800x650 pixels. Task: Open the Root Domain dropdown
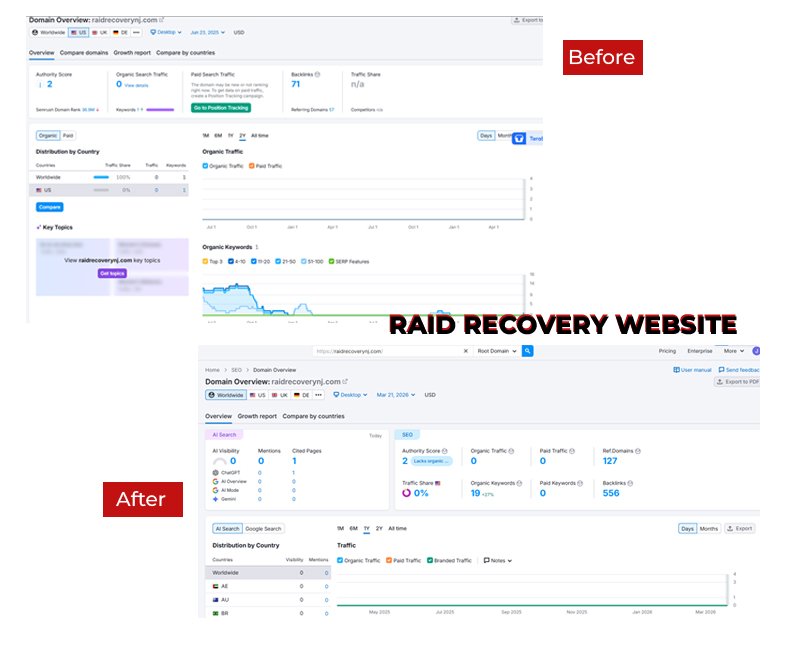coord(496,352)
